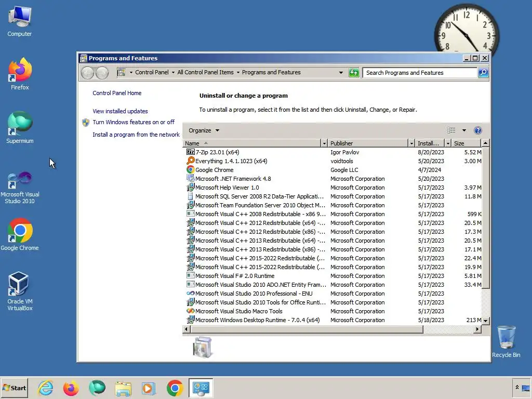Open the Organize menu
The width and height of the screenshot is (532, 399).
point(204,130)
